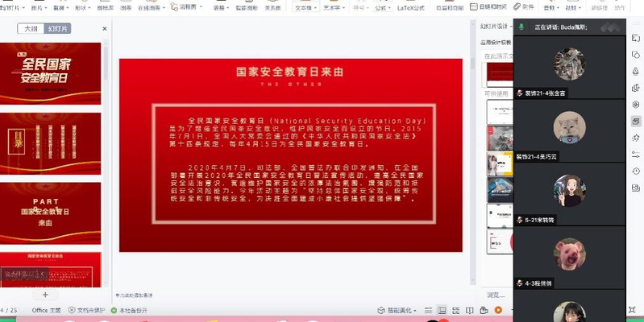The image size is (644, 322).
Task: Click Office 主题 in the status bar
Action: pyautogui.click(x=46, y=310)
